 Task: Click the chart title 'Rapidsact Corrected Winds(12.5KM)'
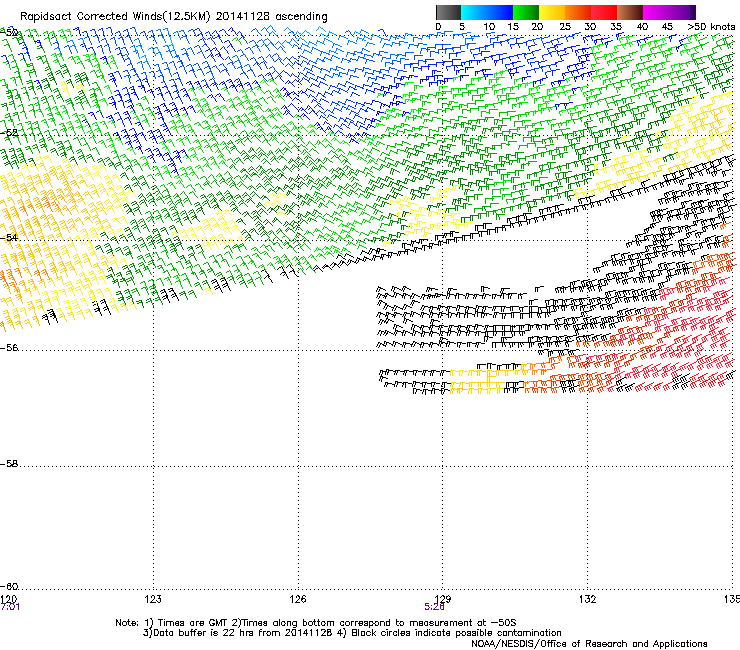tap(115, 17)
